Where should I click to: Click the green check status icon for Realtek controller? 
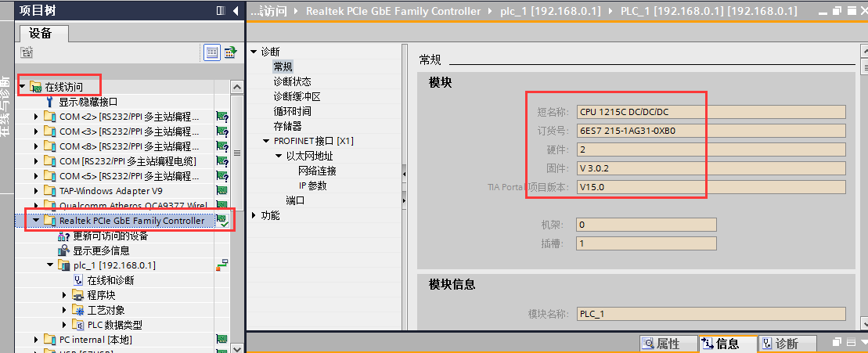pyautogui.click(x=222, y=220)
